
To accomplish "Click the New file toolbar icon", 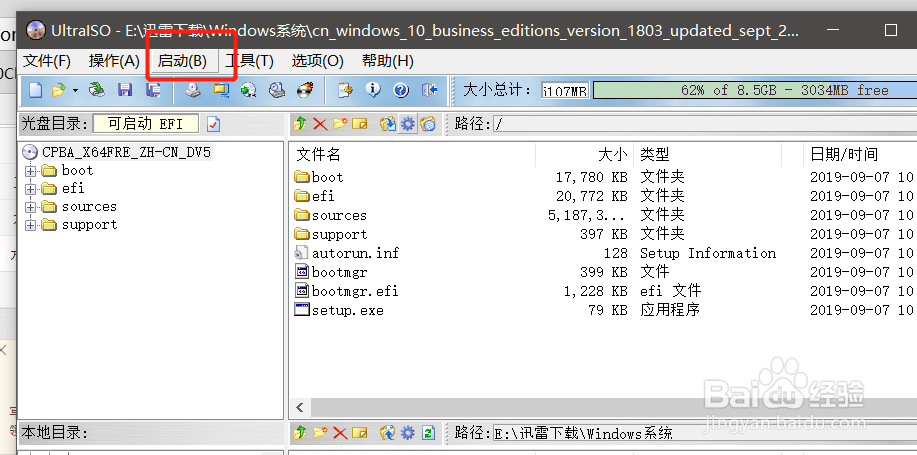I will click(x=36, y=90).
